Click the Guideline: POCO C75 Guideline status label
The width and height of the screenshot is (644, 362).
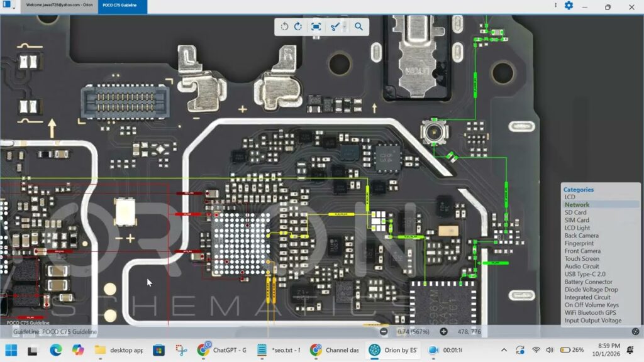(55, 332)
